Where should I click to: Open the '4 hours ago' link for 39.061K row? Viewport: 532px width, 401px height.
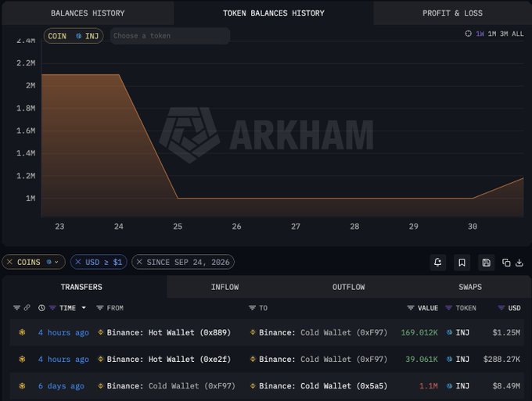tap(63, 360)
